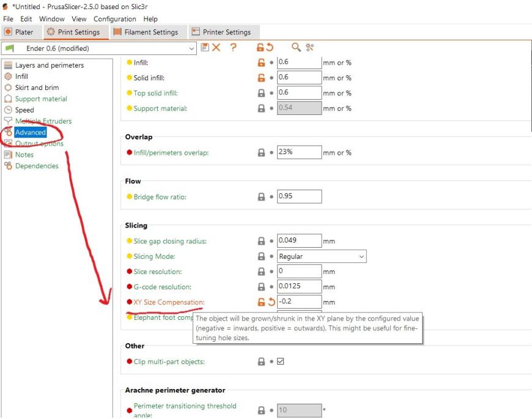This screenshot has width=532, height=419.
Task: Click the lock icon beside Slice resolution
Action: [x=261, y=272]
